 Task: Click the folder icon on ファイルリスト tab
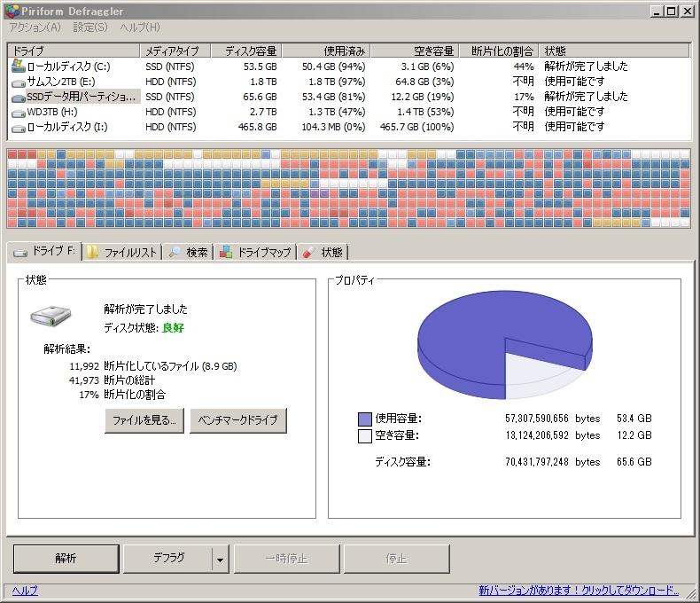(x=92, y=252)
